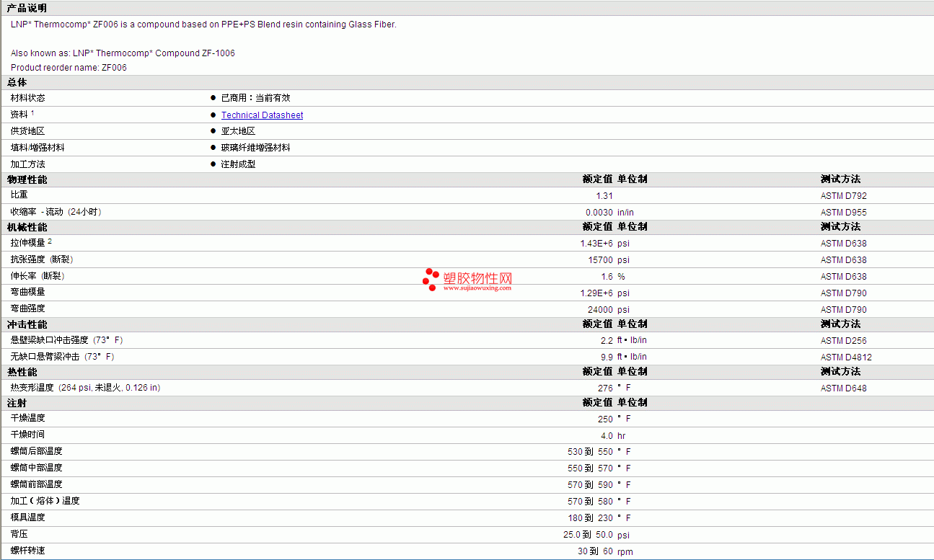Click the "物理性能" section header
934x560 pixels.
coord(27,179)
